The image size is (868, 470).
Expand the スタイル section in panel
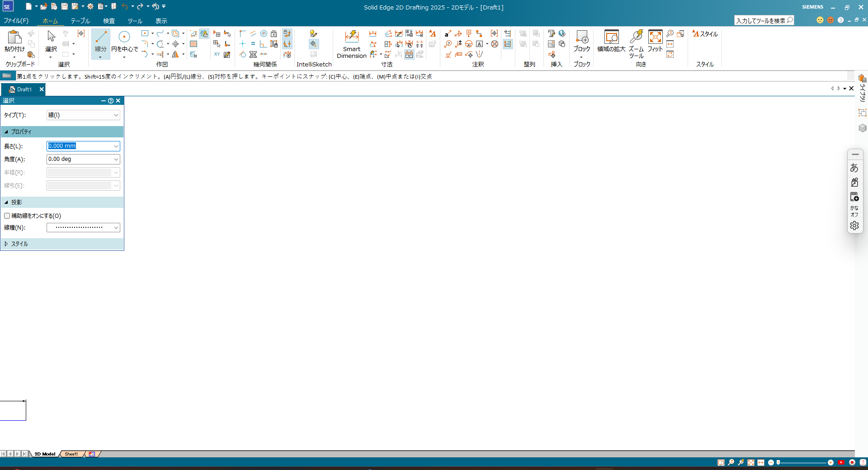6,244
